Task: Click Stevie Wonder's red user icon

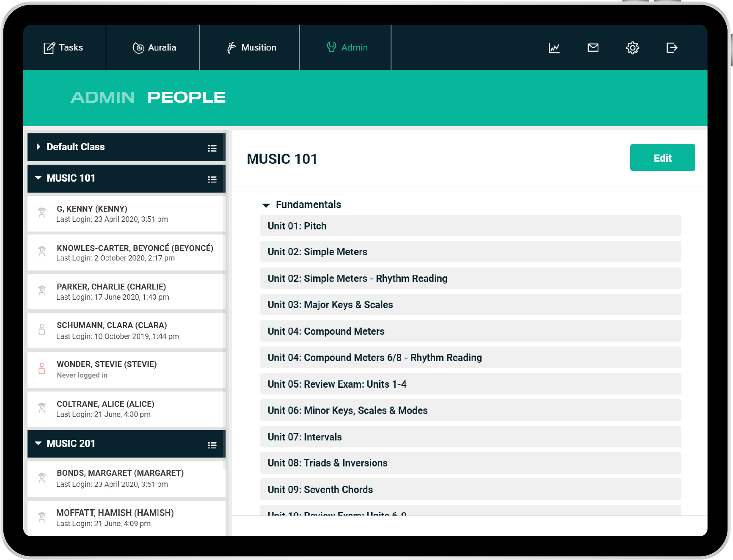Action: [42, 369]
